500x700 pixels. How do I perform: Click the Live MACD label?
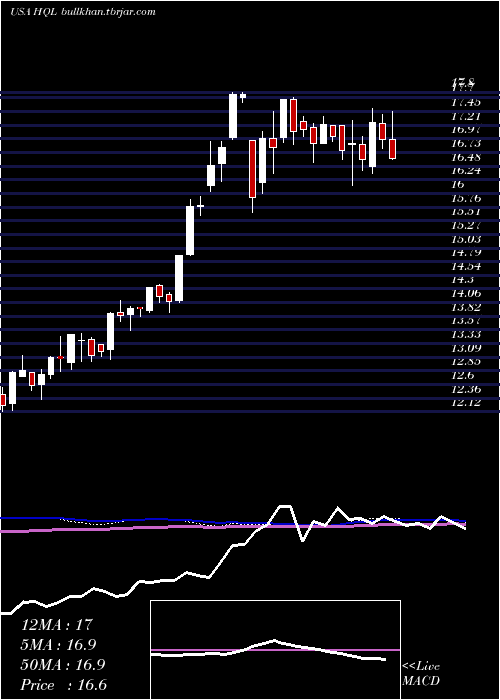pyautogui.click(x=421, y=674)
